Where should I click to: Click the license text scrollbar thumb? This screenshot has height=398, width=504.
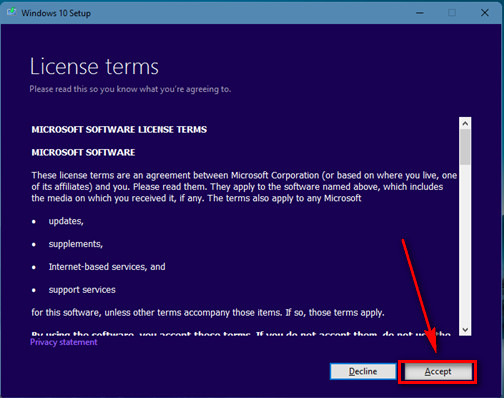(465, 147)
